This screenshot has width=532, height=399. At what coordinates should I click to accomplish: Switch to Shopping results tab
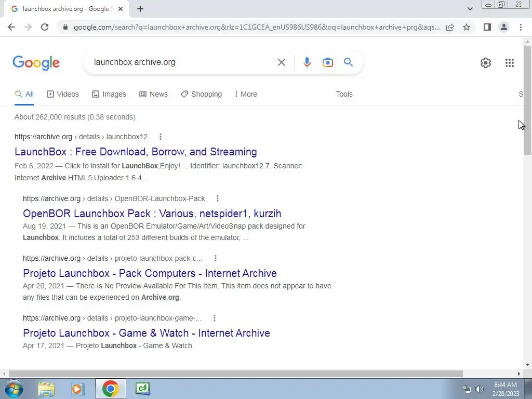(x=201, y=95)
